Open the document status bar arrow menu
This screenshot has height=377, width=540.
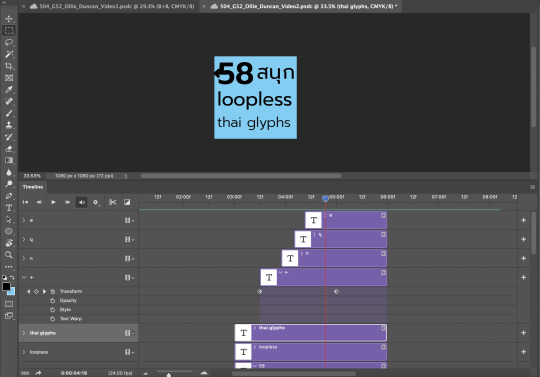pos(126,176)
